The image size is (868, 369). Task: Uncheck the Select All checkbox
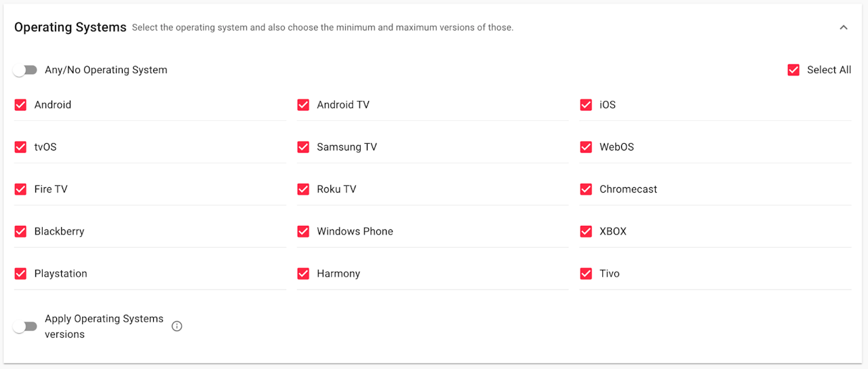pyautogui.click(x=793, y=70)
